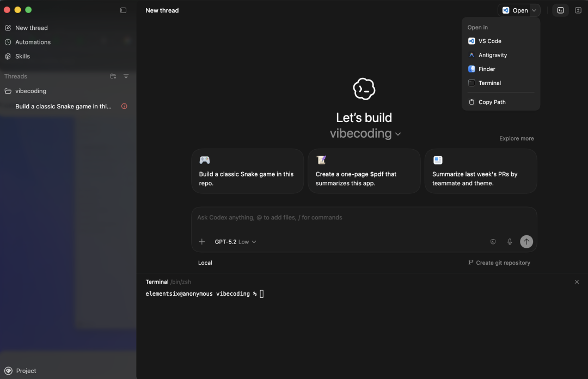Click the New thread compose icon
This screenshot has height=379, width=588.
[x=8, y=28]
